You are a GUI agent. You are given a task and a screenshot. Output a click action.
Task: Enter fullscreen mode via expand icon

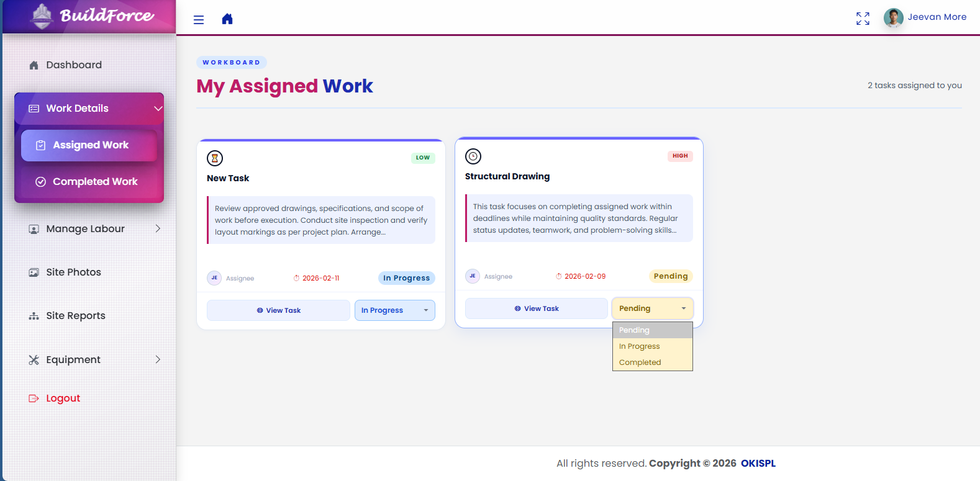click(x=863, y=19)
